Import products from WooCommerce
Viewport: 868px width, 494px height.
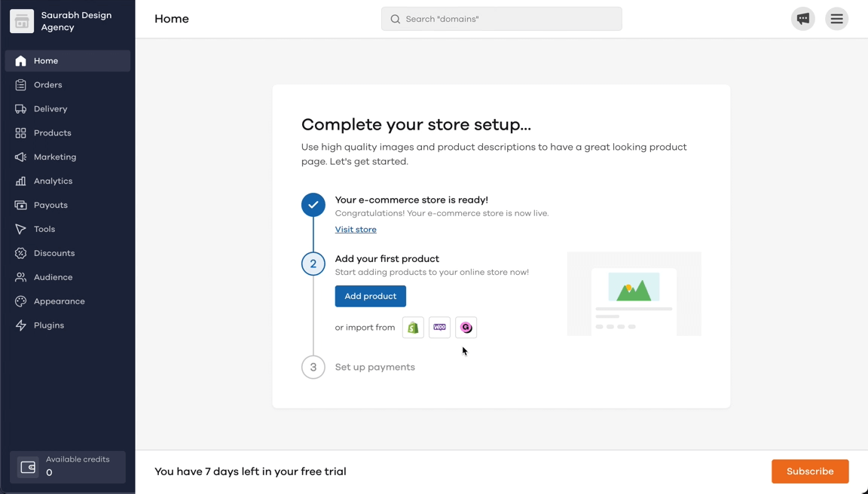[x=439, y=327]
